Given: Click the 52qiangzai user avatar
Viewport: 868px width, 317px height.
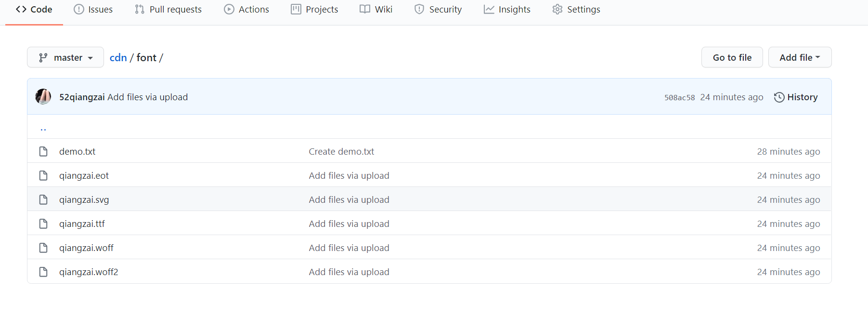Looking at the screenshot, I should tap(43, 97).
